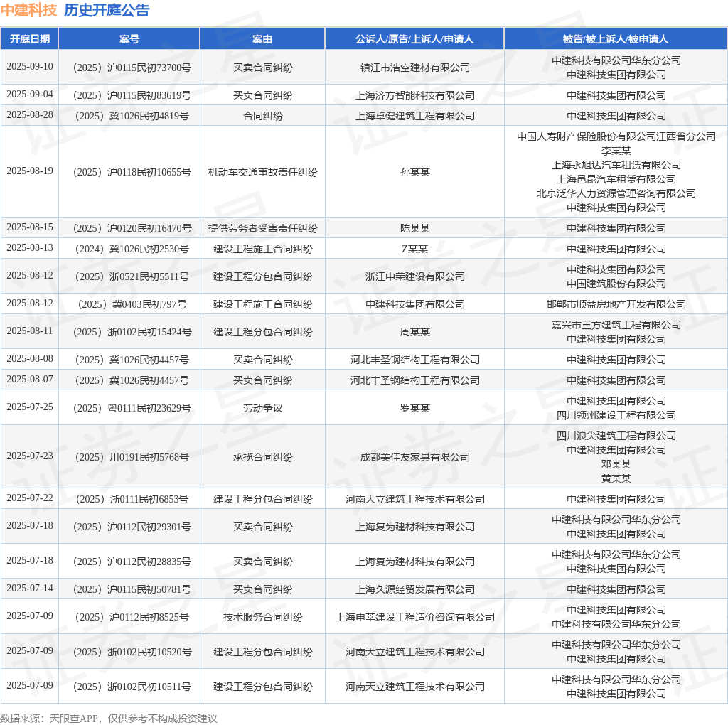Select case number 浙0102民初15424号
The height and width of the screenshot is (725, 728).
149,333
